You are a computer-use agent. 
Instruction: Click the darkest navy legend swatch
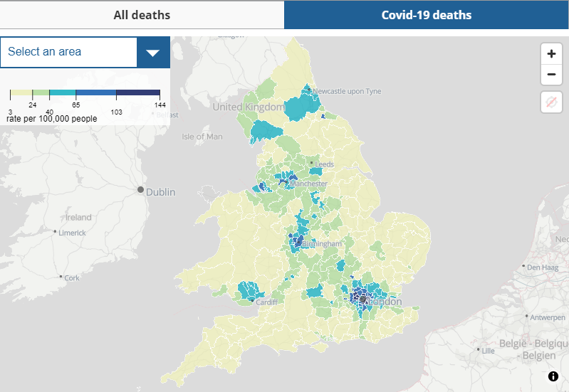coord(137,93)
